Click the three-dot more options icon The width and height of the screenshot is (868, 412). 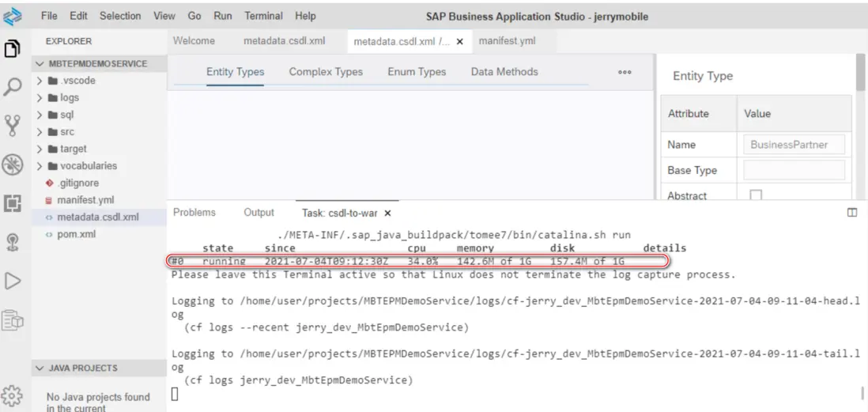(x=625, y=72)
